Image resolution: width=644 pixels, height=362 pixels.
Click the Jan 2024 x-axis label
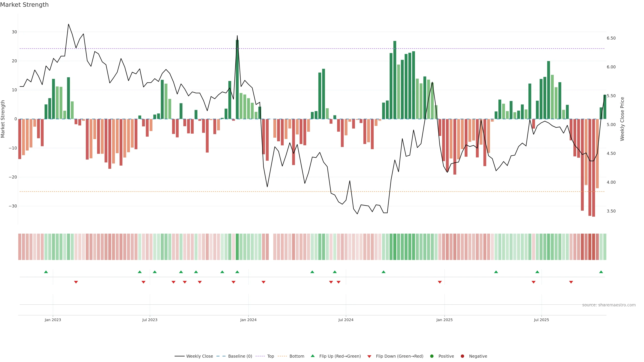[x=248, y=320]
